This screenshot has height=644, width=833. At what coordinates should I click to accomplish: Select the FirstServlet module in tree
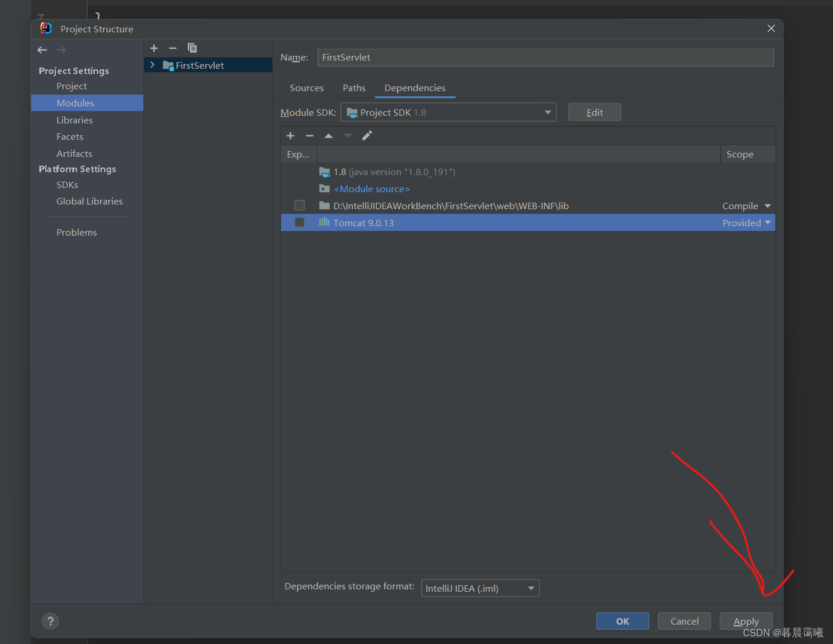(x=208, y=65)
